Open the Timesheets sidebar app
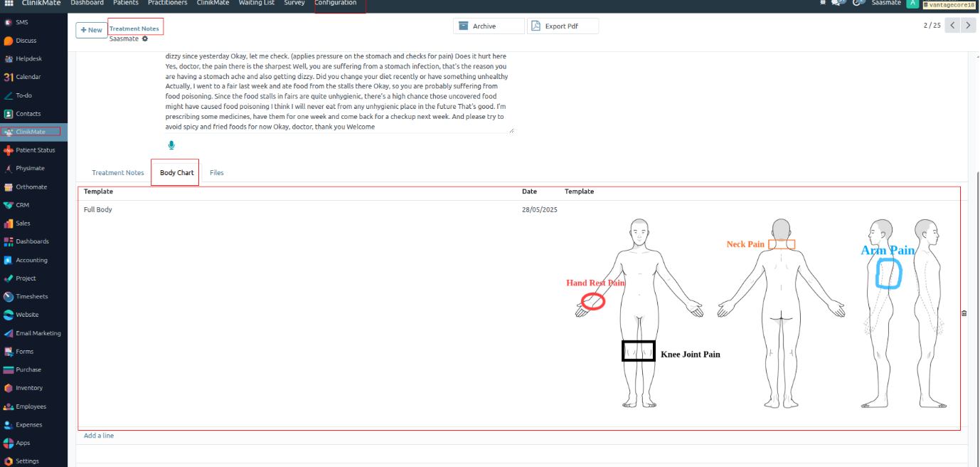 31,297
